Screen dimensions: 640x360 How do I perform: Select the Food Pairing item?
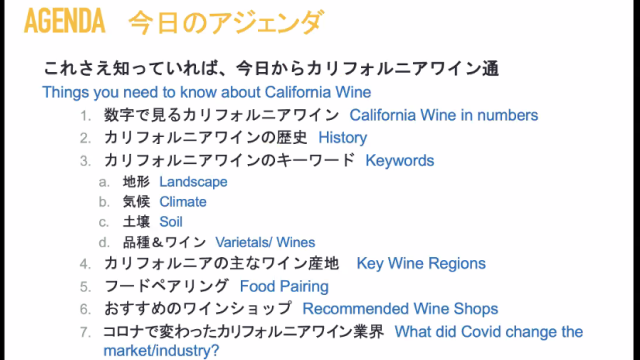(284, 287)
